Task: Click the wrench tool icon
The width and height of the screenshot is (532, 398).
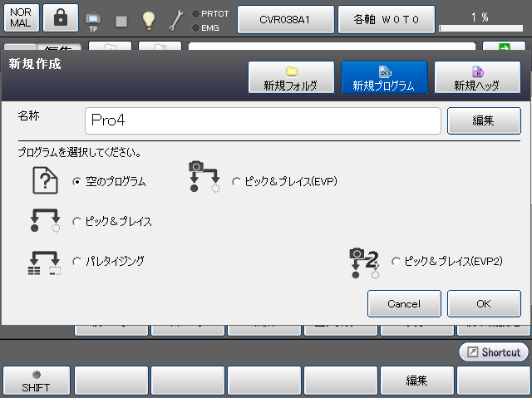Action: tap(176, 19)
